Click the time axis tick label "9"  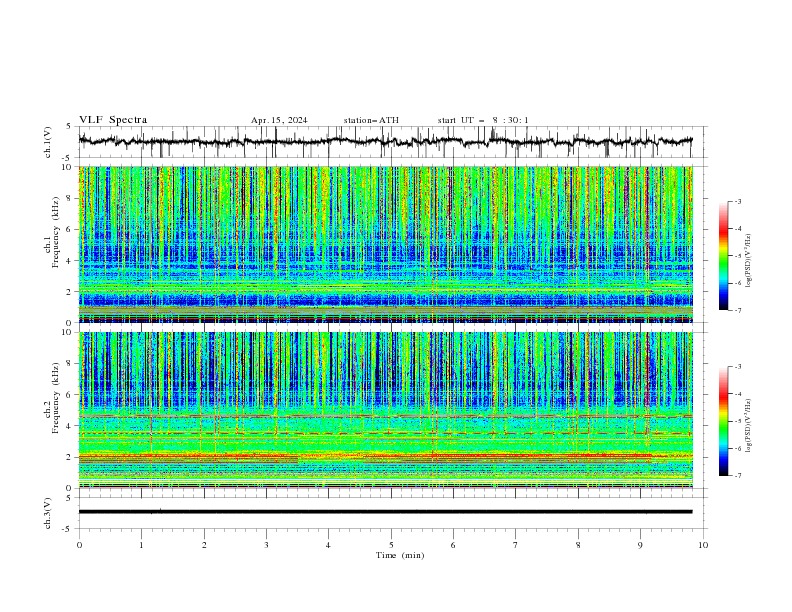click(x=640, y=545)
